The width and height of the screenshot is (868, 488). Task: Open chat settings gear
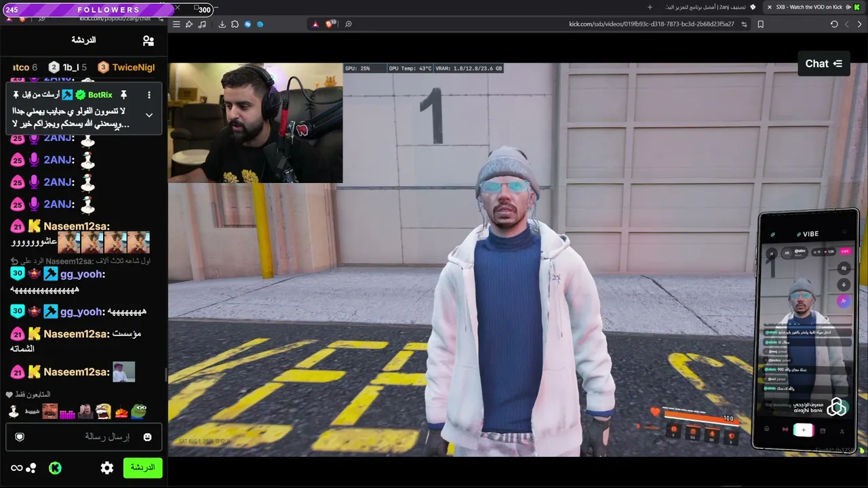tap(107, 468)
